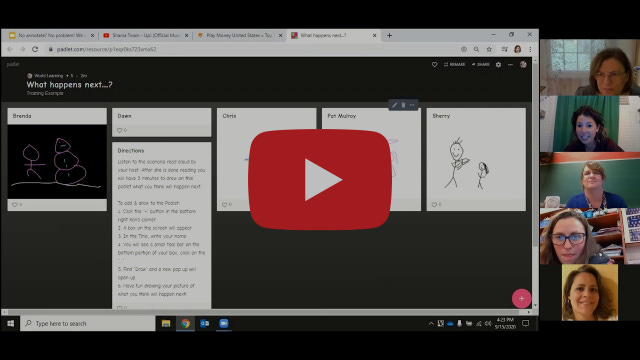
Task: Close the "What happens next...?" tab
Action: (x=374, y=36)
